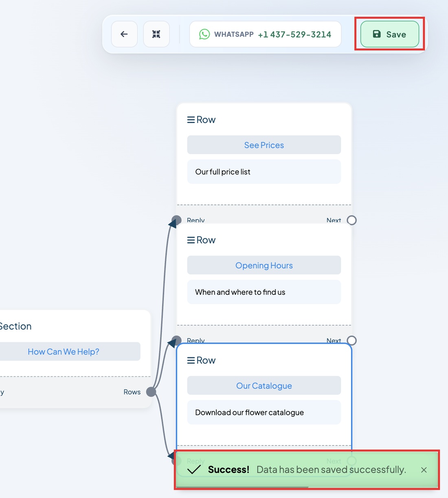Click the hamburger icon of Our Catalogue row
The image size is (448, 498).
click(x=191, y=360)
